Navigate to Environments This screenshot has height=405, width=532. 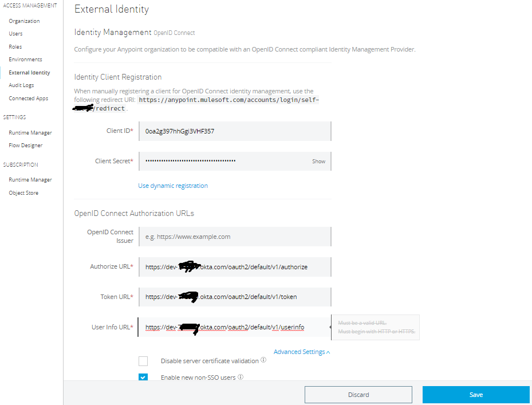coord(25,60)
